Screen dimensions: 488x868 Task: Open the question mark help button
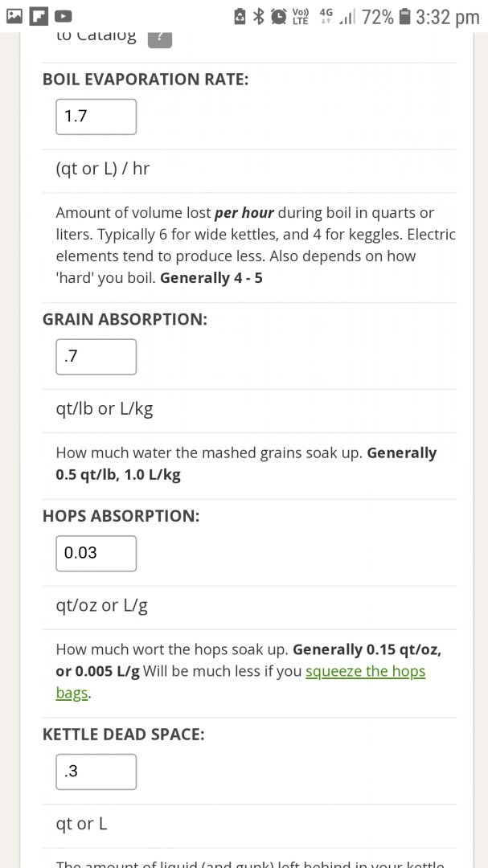click(x=160, y=36)
